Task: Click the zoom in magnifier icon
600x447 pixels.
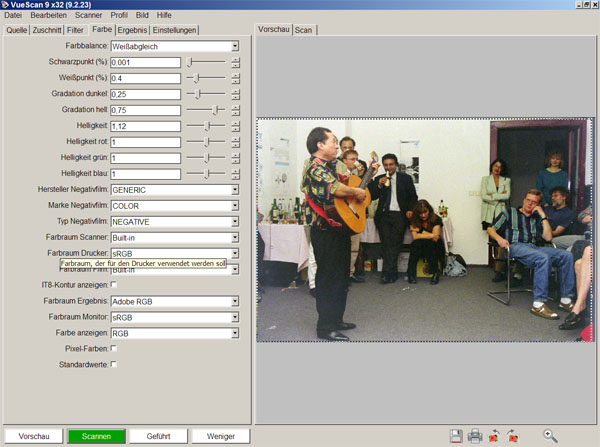Action: tap(550, 435)
